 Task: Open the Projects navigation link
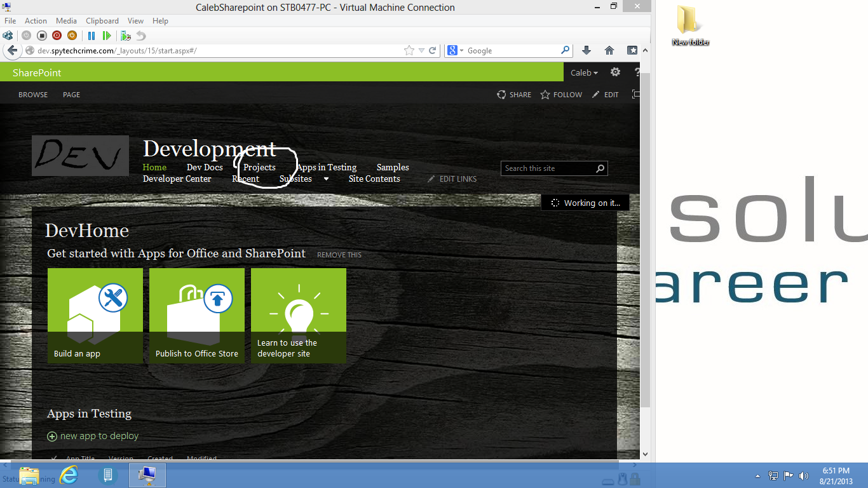(x=259, y=167)
